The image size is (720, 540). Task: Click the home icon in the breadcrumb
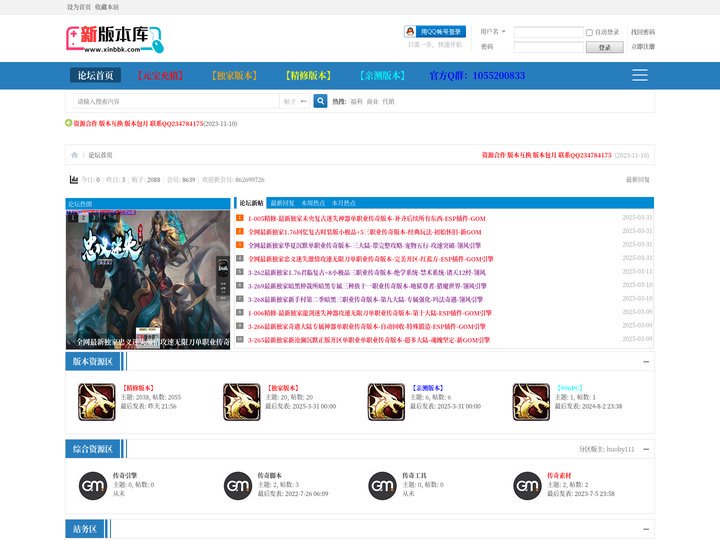[x=74, y=155]
